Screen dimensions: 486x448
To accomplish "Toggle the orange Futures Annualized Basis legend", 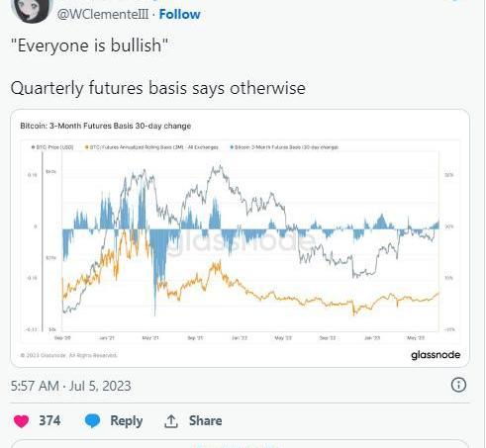I will click(151, 147).
